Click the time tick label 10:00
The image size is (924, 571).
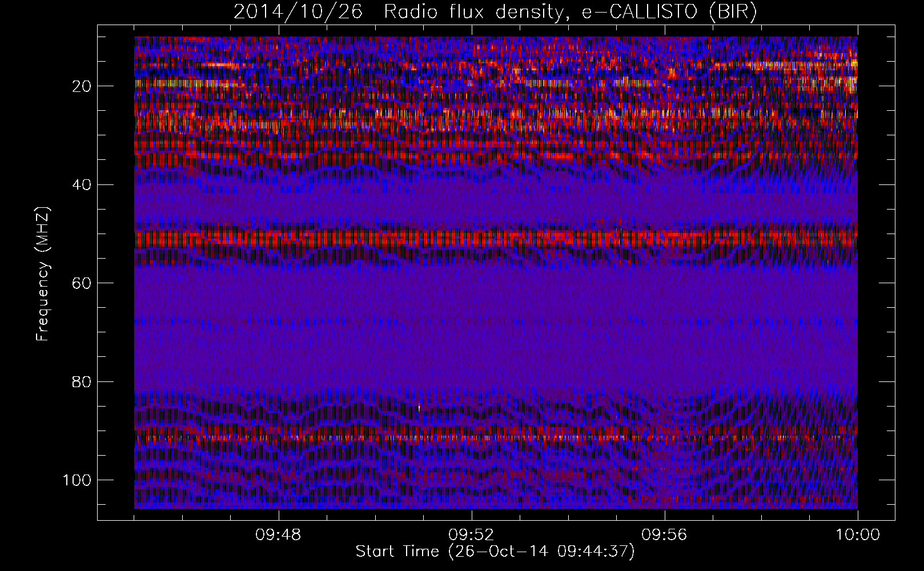858,535
